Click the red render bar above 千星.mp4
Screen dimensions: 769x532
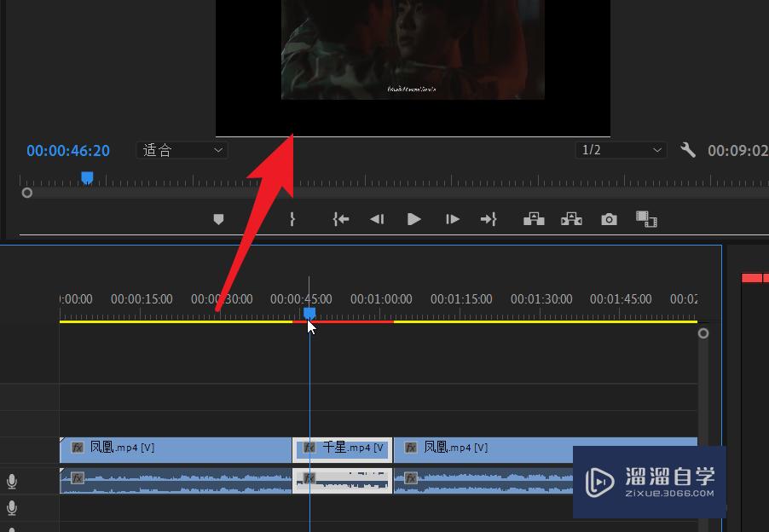coord(343,321)
